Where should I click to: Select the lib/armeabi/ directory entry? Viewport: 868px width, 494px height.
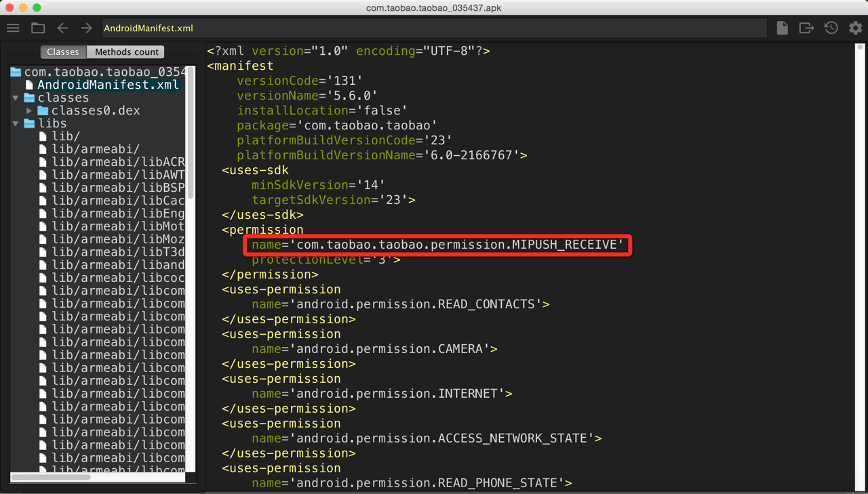(89, 149)
